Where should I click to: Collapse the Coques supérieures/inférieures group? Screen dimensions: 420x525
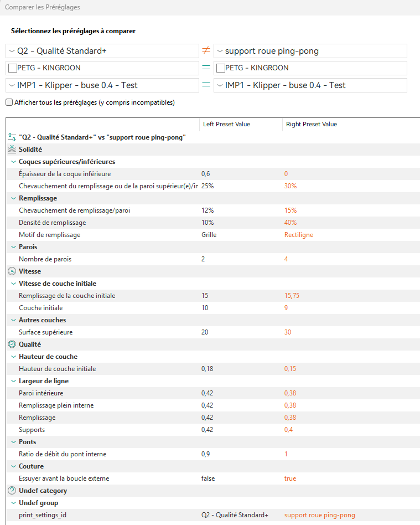13,162
